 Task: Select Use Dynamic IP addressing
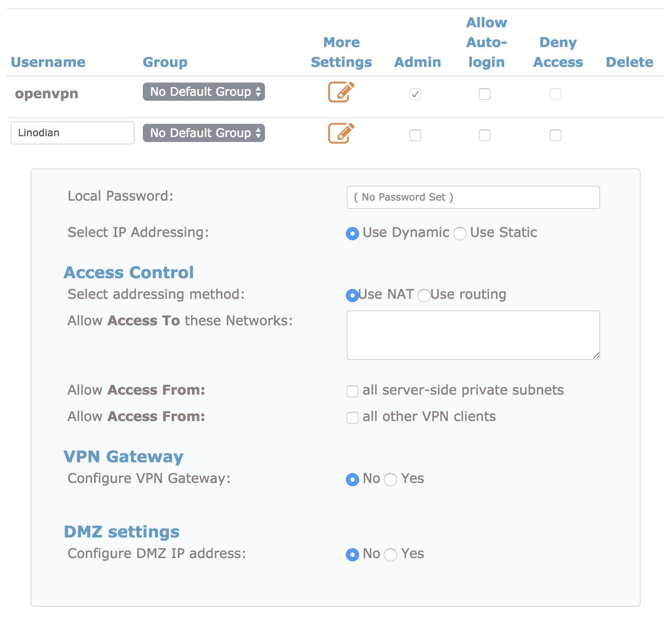click(352, 233)
